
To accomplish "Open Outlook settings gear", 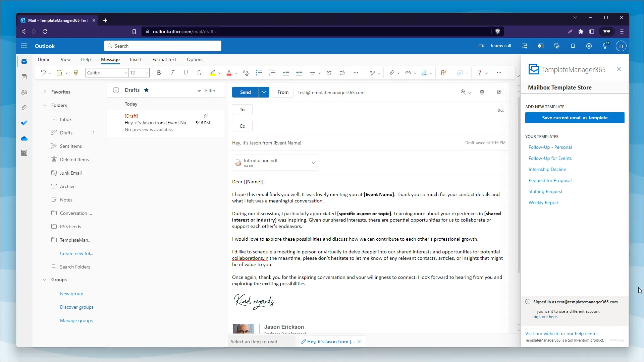I will 589,46.
